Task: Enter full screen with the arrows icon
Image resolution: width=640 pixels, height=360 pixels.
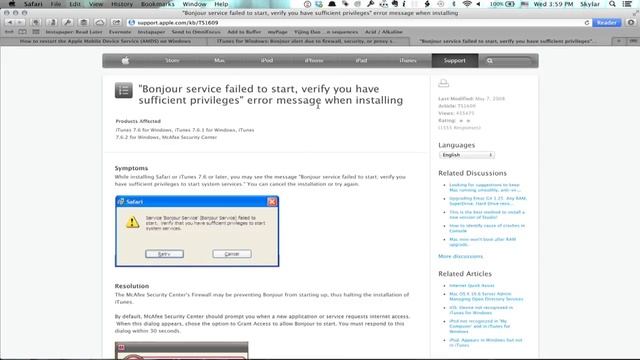Action: [635, 13]
